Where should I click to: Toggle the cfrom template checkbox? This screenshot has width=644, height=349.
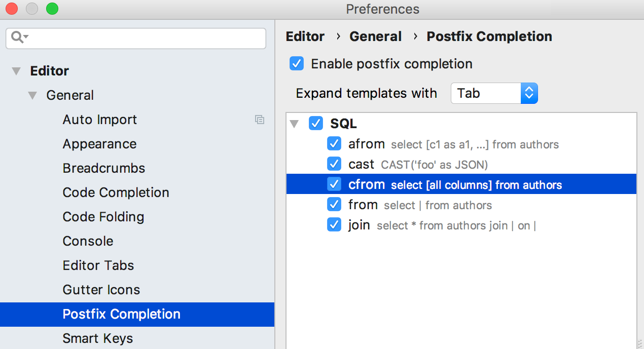(x=334, y=184)
